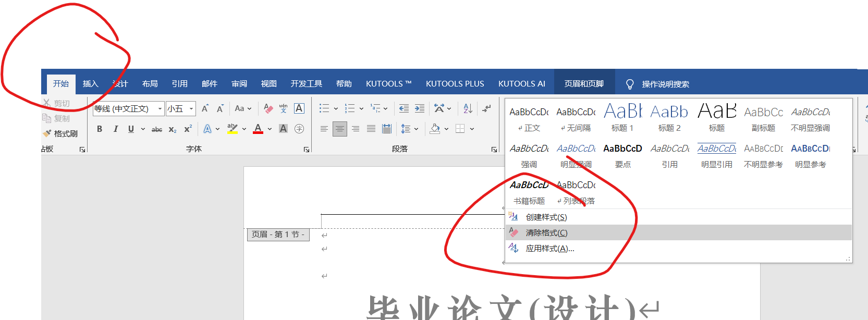This screenshot has width=868, height=320.
Task: Align text left
Action: [324, 129]
